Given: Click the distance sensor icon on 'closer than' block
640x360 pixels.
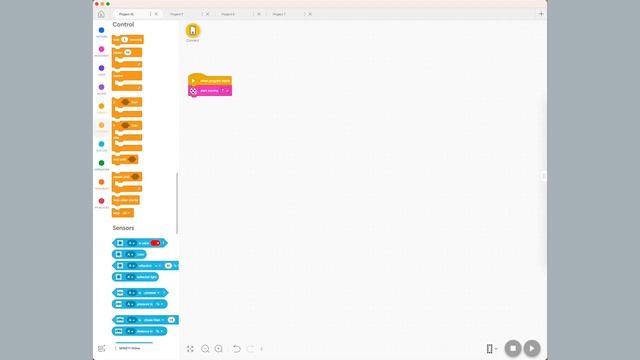Looking at the screenshot, I should [120, 320].
